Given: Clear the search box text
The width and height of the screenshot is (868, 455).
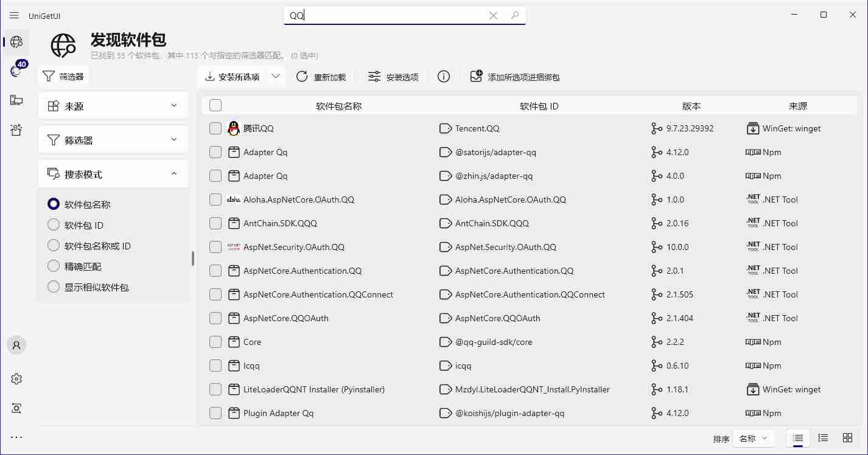Looking at the screenshot, I should 493,15.
